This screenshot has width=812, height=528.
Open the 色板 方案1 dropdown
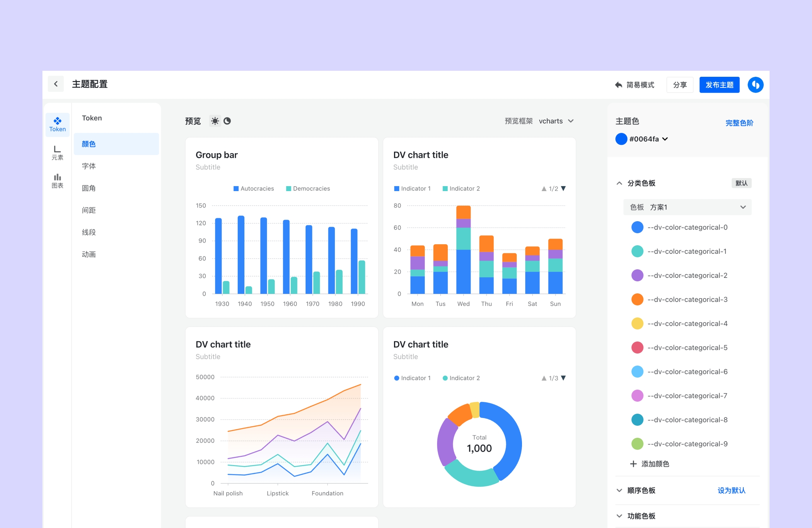(x=687, y=207)
